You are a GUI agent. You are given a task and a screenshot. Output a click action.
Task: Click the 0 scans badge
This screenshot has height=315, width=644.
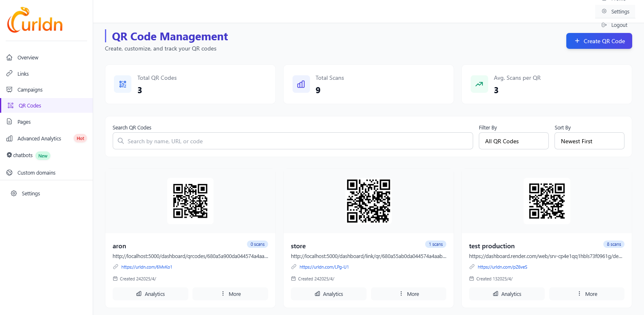point(258,244)
